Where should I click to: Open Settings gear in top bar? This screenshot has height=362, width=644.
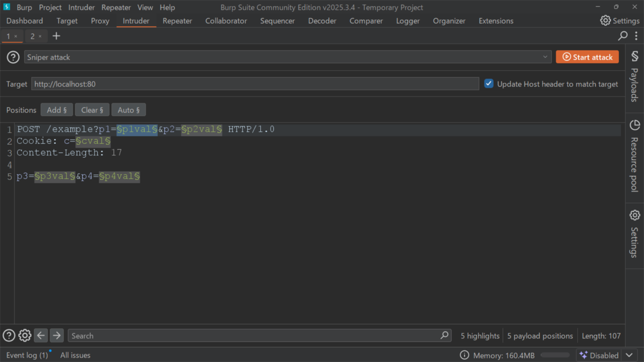coord(620,20)
